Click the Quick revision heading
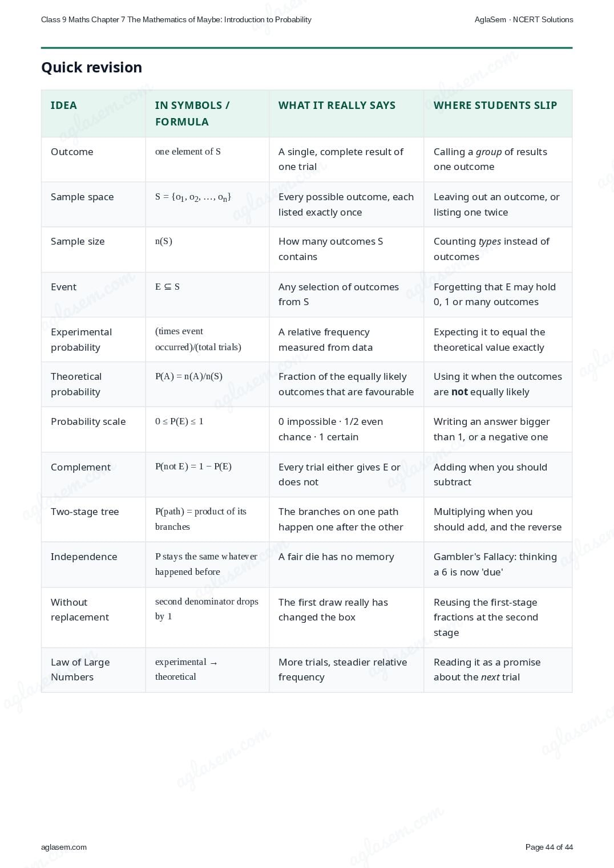Screen dimensions: 614x868 tap(91, 67)
